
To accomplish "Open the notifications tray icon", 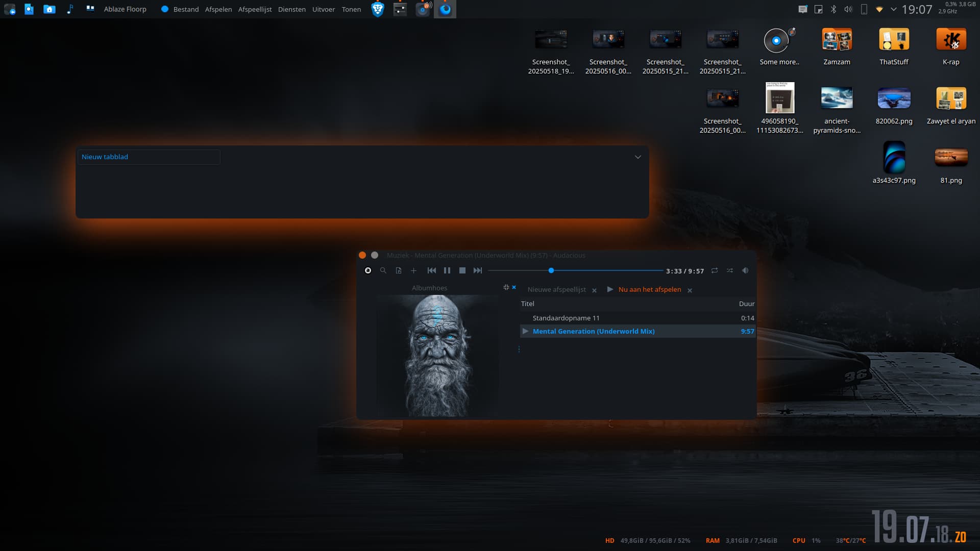I will click(803, 9).
